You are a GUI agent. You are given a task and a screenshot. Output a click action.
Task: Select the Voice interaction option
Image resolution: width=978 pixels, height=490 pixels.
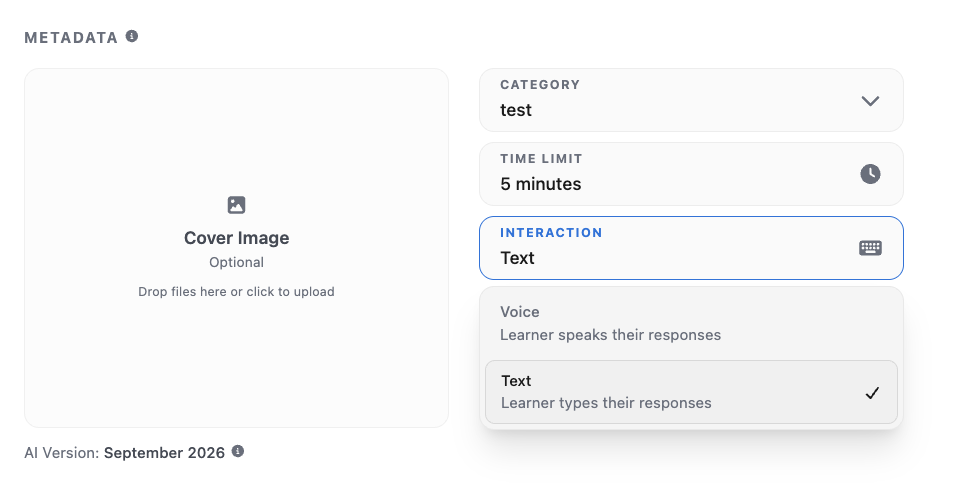click(691, 323)
